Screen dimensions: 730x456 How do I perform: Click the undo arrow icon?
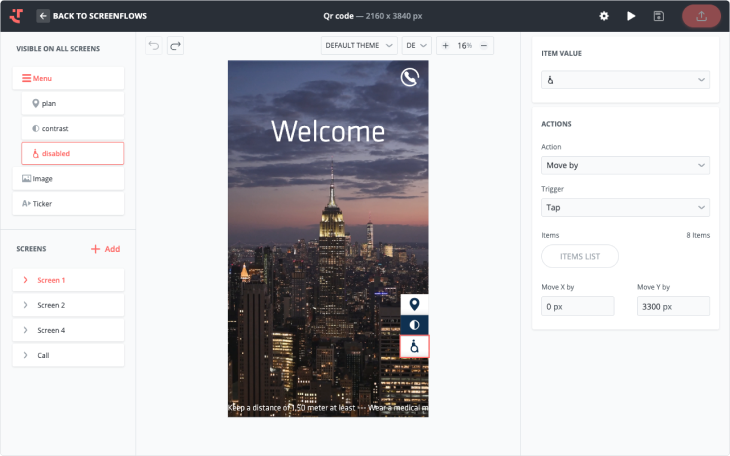point(153,46)
